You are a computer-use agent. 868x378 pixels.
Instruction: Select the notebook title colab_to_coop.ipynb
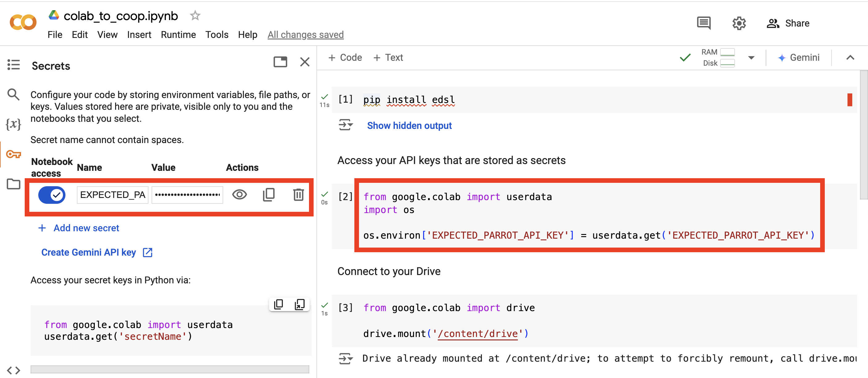tap(121, 15)
